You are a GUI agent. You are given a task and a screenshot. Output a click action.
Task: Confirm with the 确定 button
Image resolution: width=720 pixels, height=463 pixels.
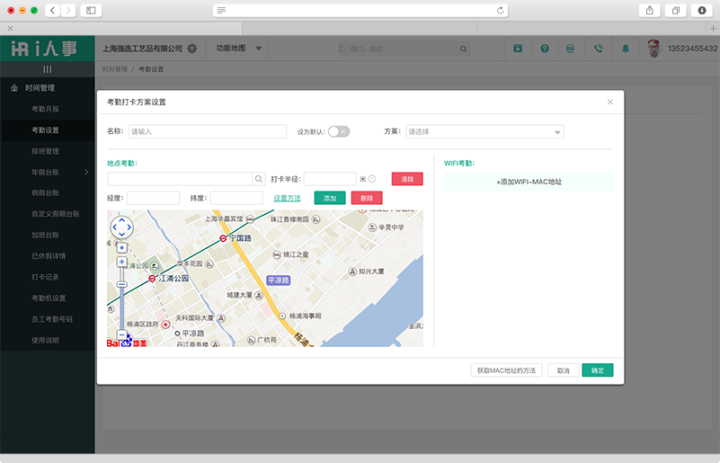(x=597, y=370)
